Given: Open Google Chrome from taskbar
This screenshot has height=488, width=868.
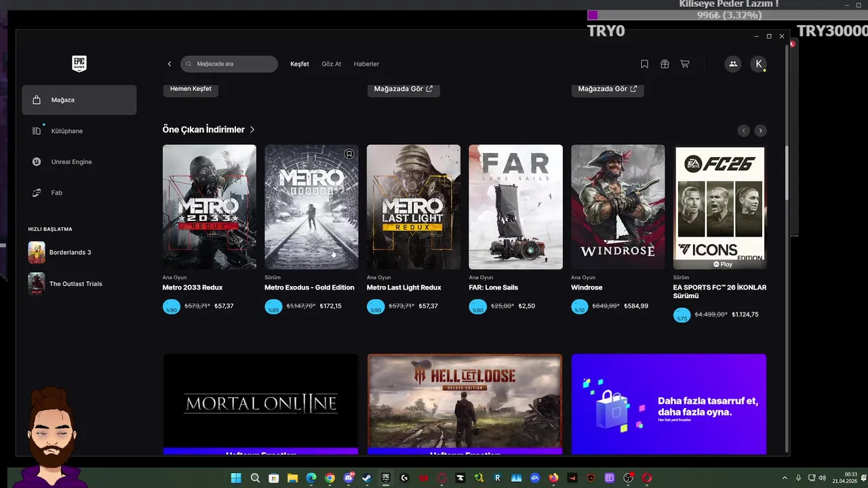Looking at the screenshot, I should pyautogui.click(x=330, y=478).
